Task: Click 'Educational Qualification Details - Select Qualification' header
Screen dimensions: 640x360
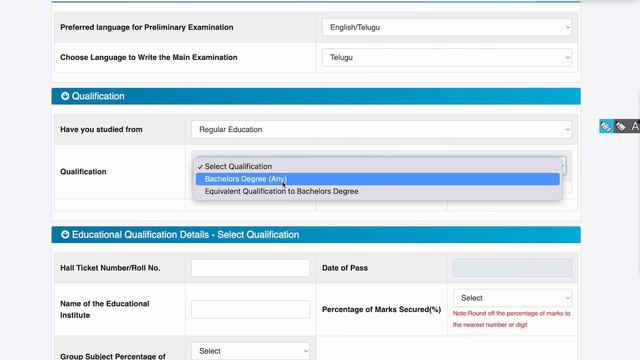Action: click(185, 235)
